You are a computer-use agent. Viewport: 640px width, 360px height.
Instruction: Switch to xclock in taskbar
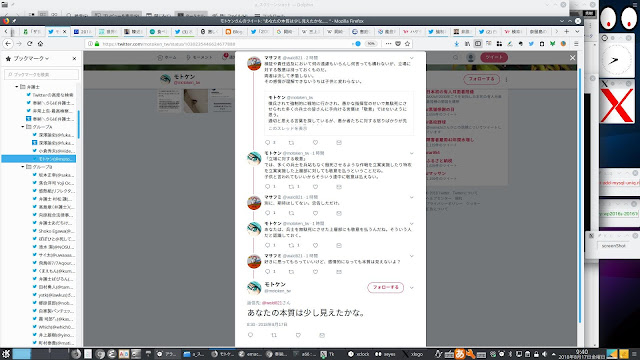click(359, 354)
